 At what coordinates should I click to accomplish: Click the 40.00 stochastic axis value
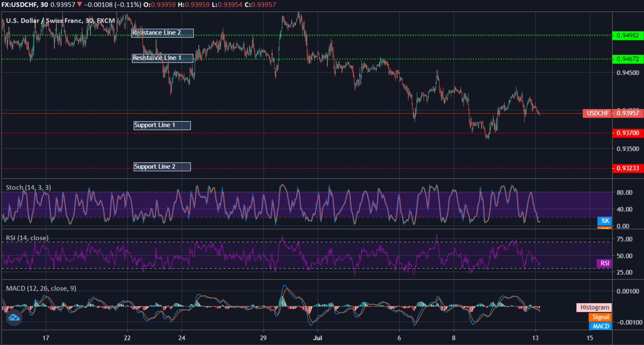tap(624, 209)
